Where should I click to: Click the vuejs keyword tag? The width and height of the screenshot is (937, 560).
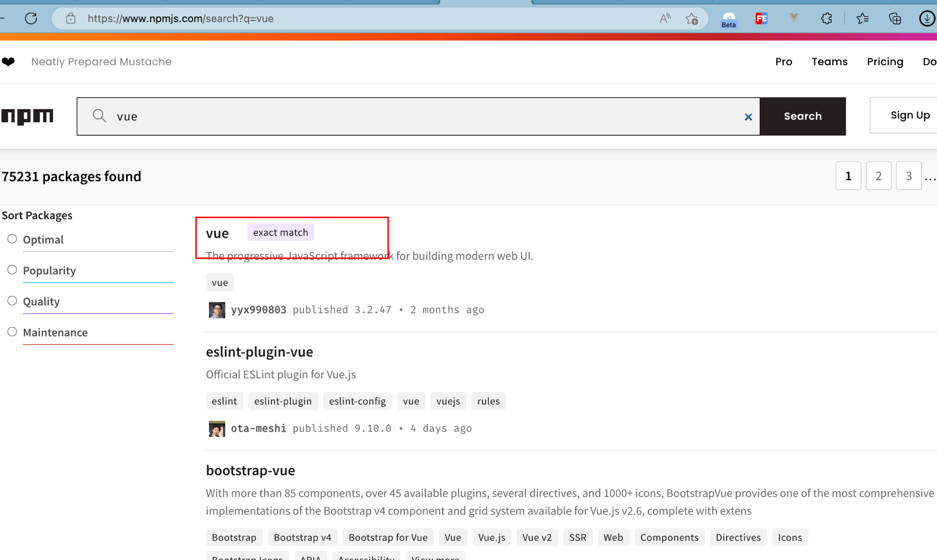(448, 401)
